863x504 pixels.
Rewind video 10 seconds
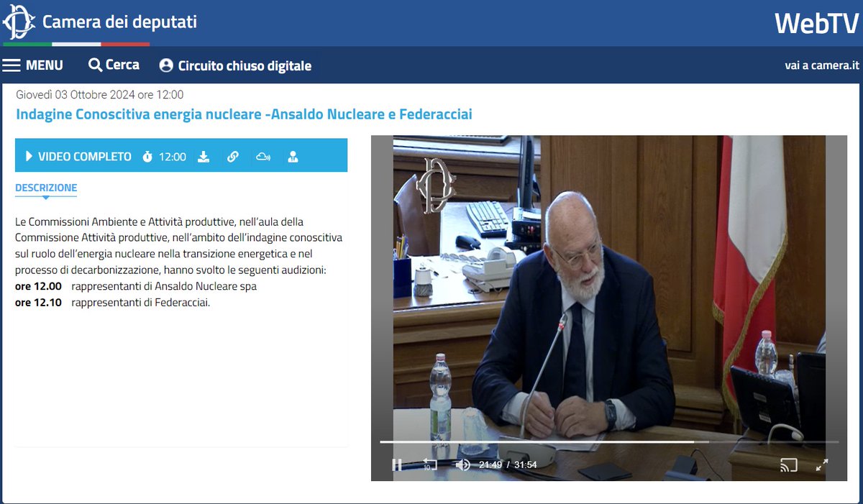coord(429,464)
